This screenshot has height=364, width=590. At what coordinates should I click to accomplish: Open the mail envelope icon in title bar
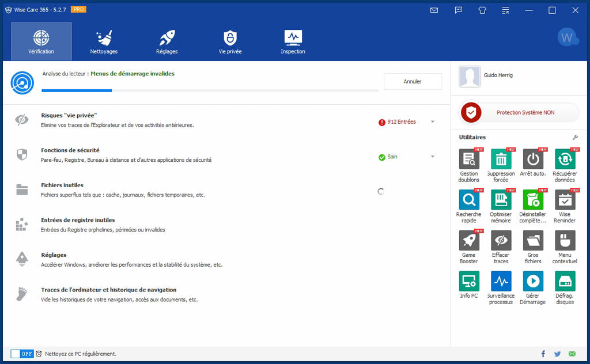click(x=434, y=10)
